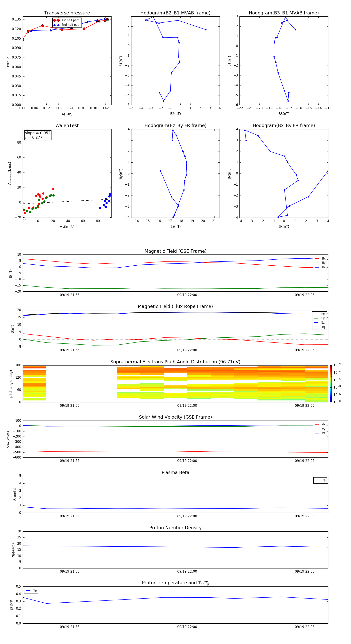This screenshot has width=351, height=644.
Task: Click '09/19 21:55' tick under Proton Temperature plot
Action: [x=70, y=627]
